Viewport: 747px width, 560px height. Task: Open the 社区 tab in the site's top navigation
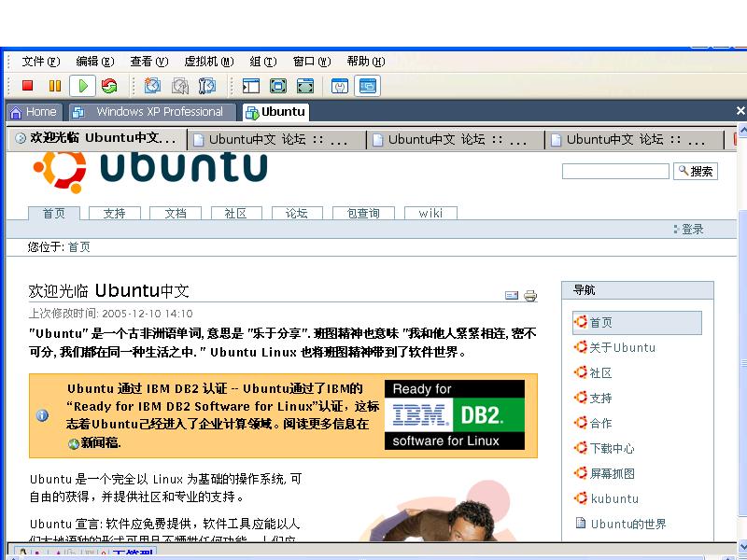tap(236, 214)
